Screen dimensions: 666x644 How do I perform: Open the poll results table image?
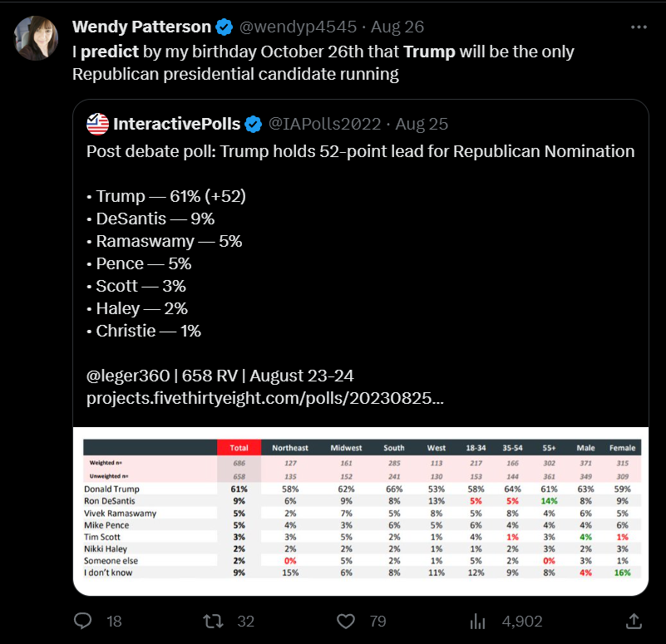tap(361, 511)
